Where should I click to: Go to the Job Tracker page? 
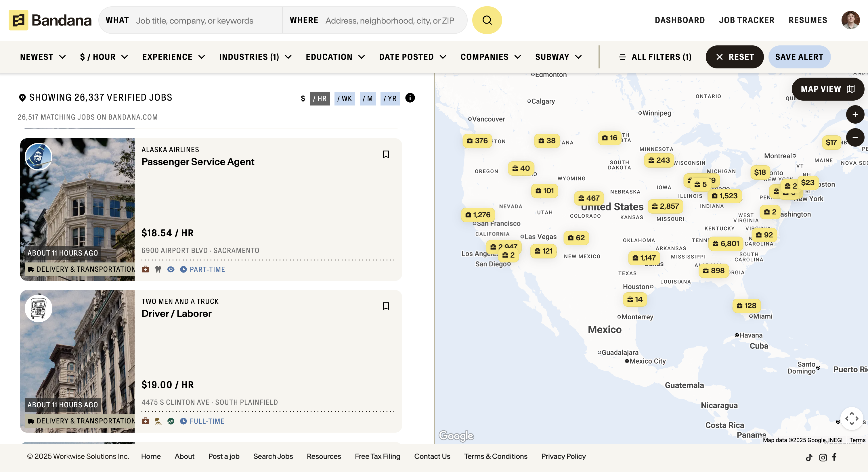[747, 20]
